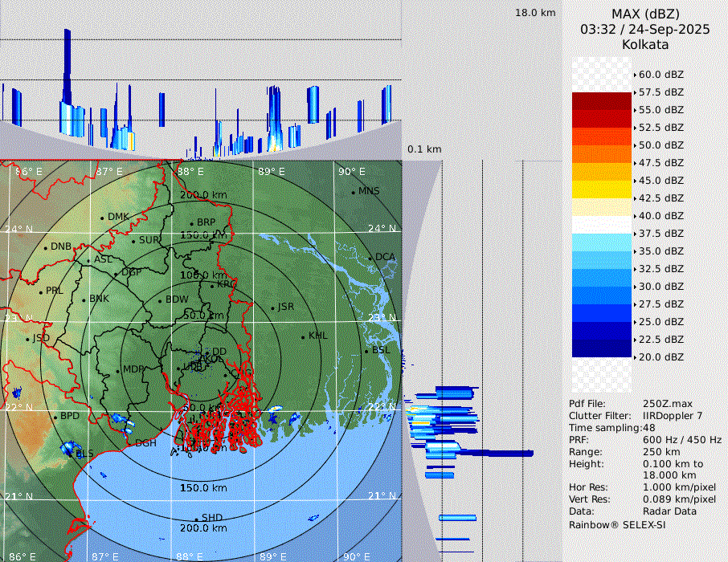Screen dimensions: 728x562
Task: Select the 0.1 km height label
Action: pyautogui.click(x=424, y=149)
